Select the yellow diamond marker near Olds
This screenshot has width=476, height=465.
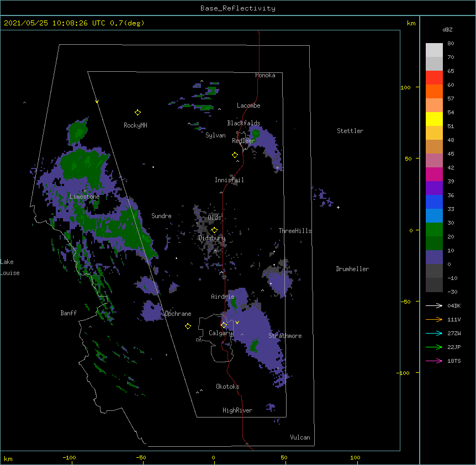(214, 230)
